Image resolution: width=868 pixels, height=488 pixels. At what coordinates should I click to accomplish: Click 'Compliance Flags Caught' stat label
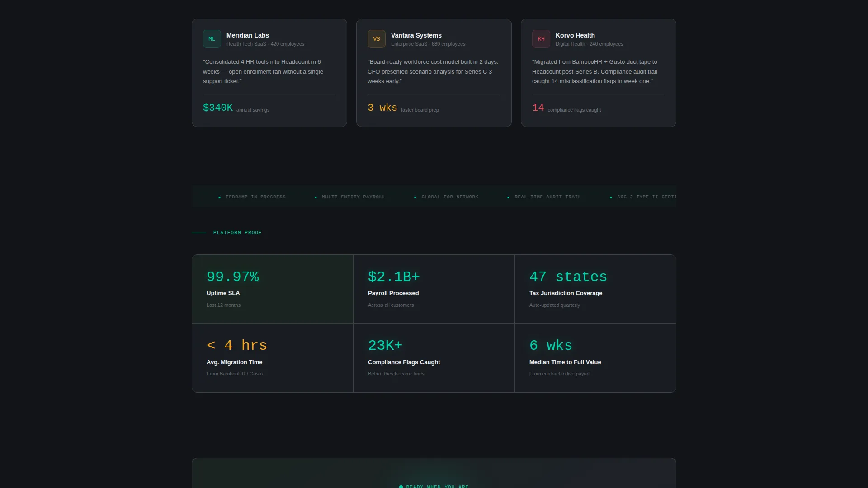[x=404, y=362]
